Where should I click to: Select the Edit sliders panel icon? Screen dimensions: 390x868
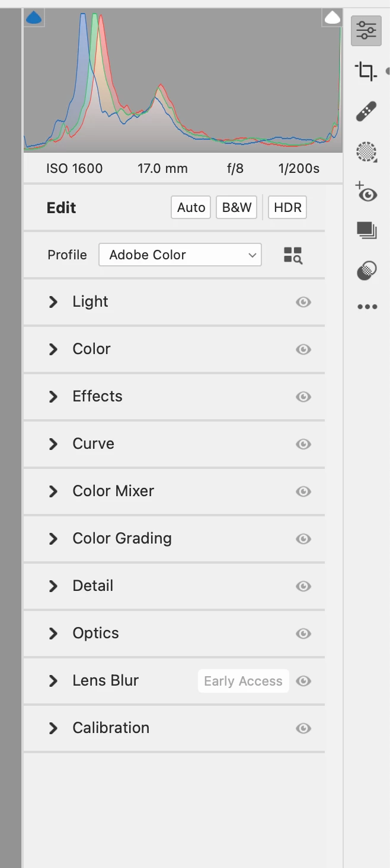(366, 30)
